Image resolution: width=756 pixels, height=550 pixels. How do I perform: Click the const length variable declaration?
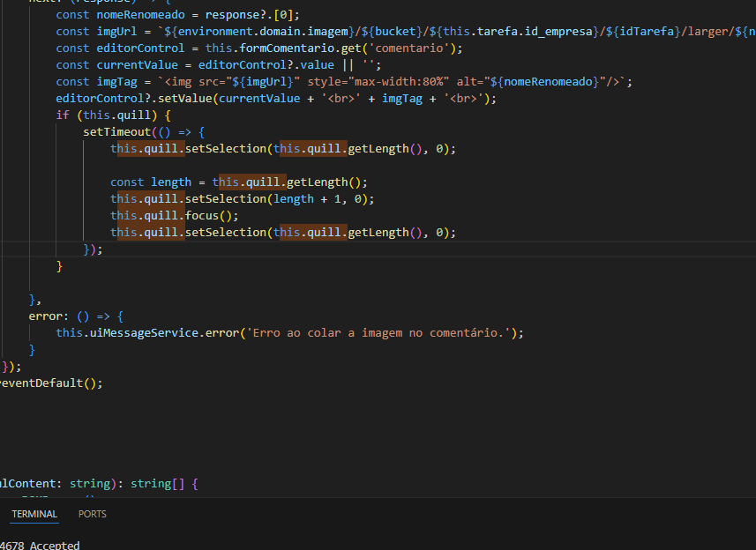tap(170, 182)
